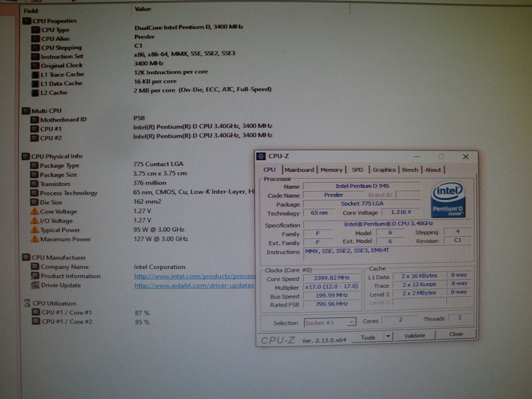
Task: Click the Core Speed 3399.82 MHz field
Action: 331,278
